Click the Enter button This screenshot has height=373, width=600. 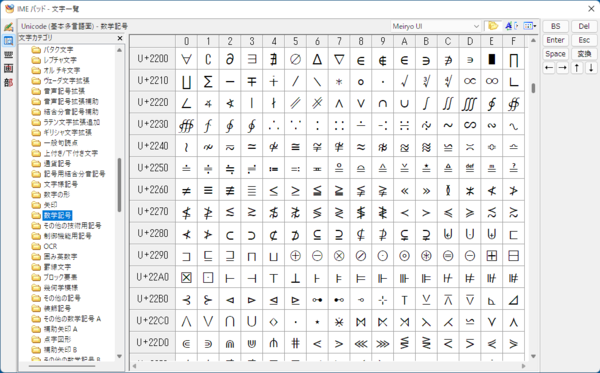pos(555,40)
